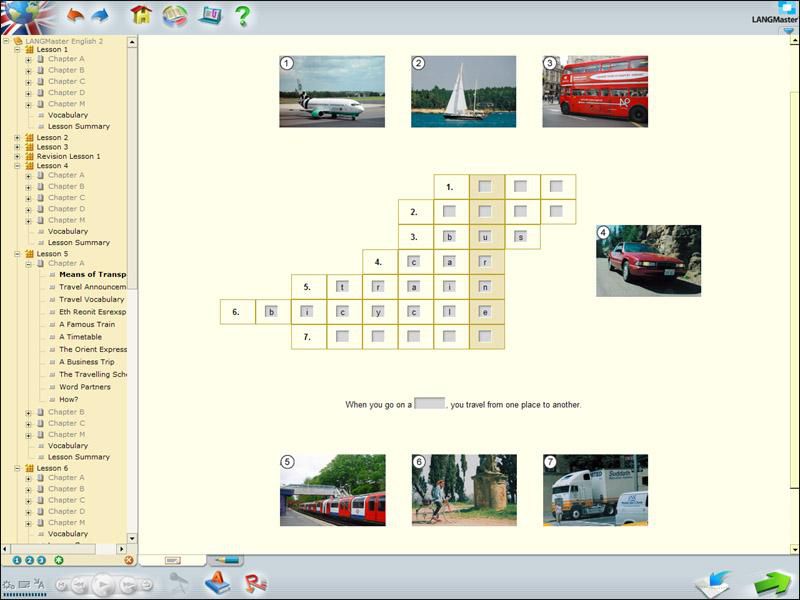The width and height of the screenshot is (800, 600).
Task: Collapse the Lesson 4 tree node
Action: pyautogui.click(x=17, y=166)
